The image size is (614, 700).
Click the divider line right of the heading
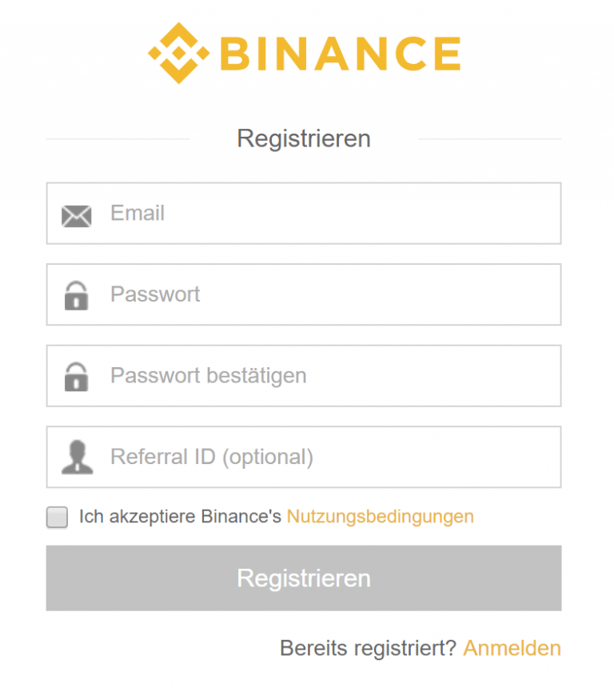(489, 139)
